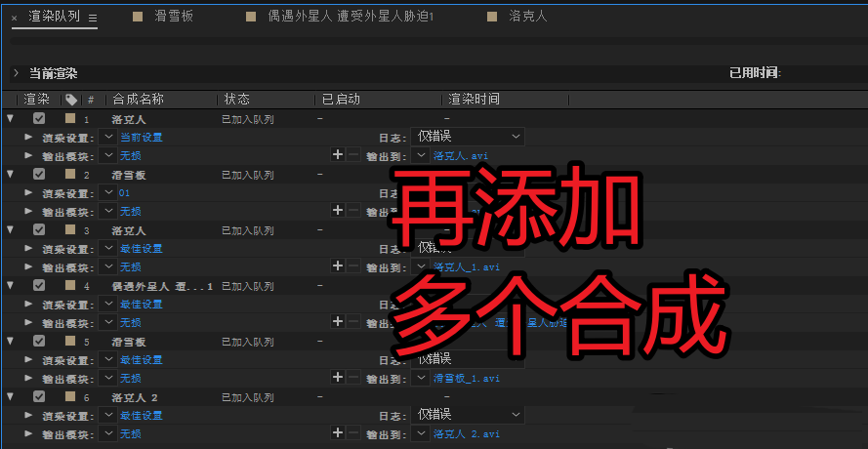Remove output module with minus for 洛克人.avi
This screenshot has width=868, height=449.
click(x=353, y=155)
